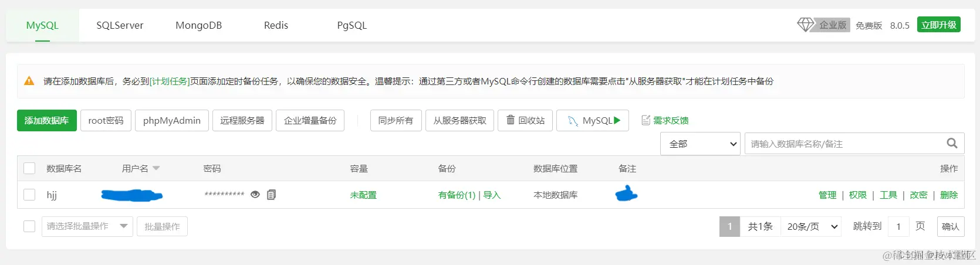The image size is (980, 265).
Task: Click 权限 for hjj database
Action: tap(858, 195)
